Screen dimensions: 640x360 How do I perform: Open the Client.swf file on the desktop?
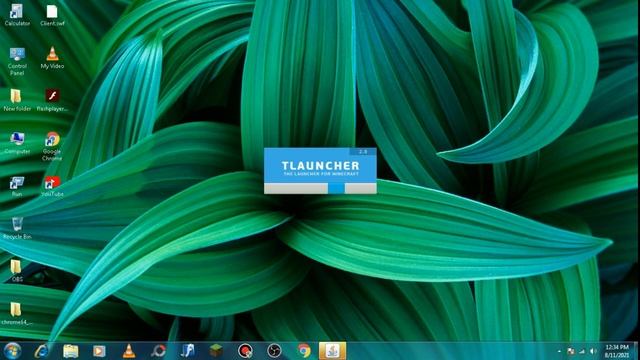pyautogui.click(x=52, y=15)
